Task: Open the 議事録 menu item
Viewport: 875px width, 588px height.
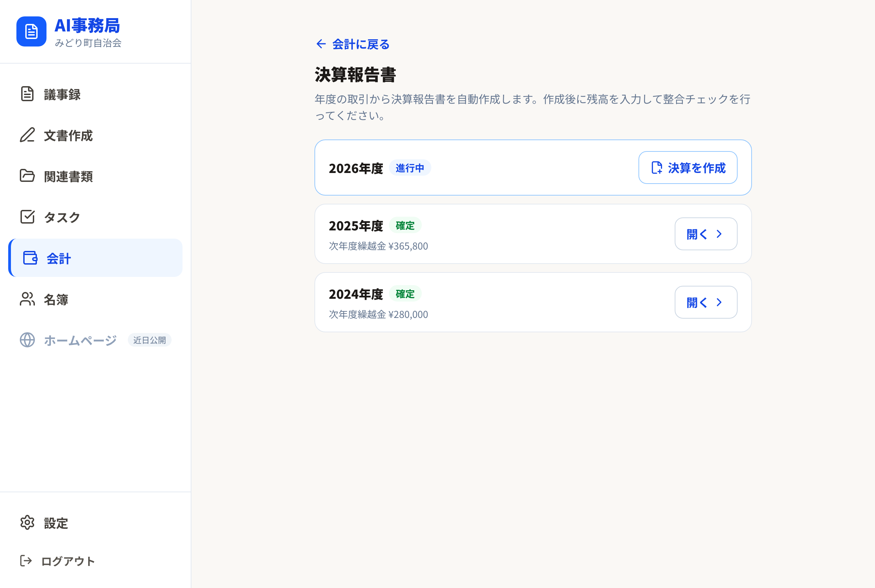Action: pos(95,94)
